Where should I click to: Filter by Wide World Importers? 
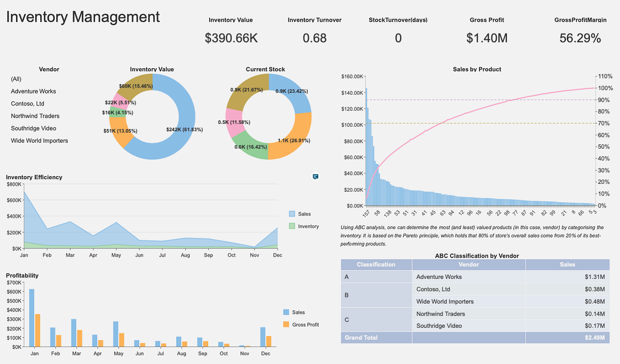click(38, 140)
